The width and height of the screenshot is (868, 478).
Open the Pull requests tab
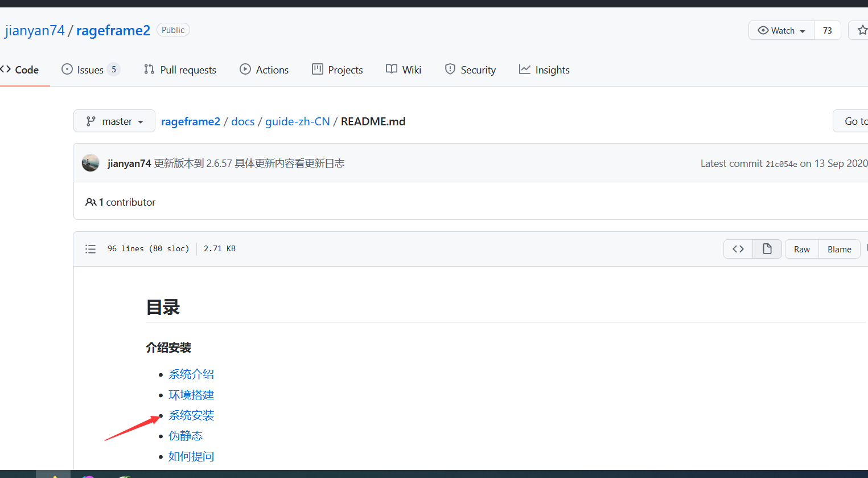pos(180,70)
